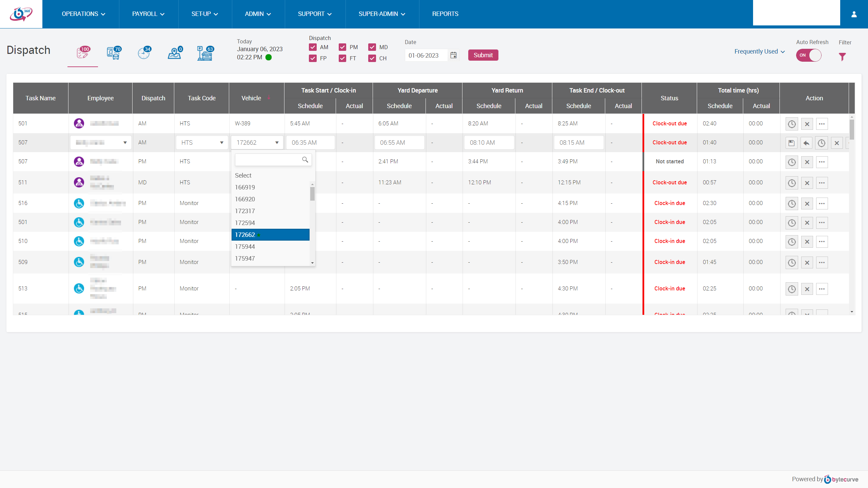Screen dimensions: 868x488
Task: Open the vehicle view icon with 70 badge
Action: coord(113,53)
